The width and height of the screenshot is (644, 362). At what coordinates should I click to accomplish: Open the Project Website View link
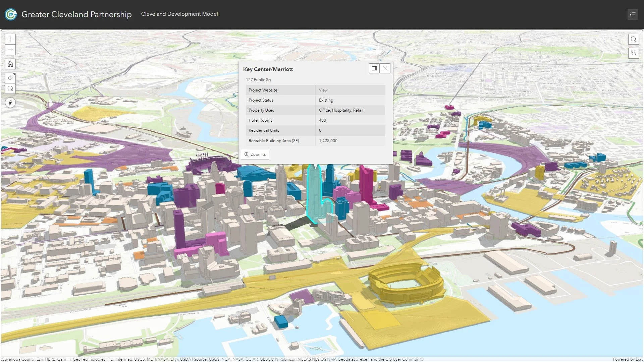(323, 90)
